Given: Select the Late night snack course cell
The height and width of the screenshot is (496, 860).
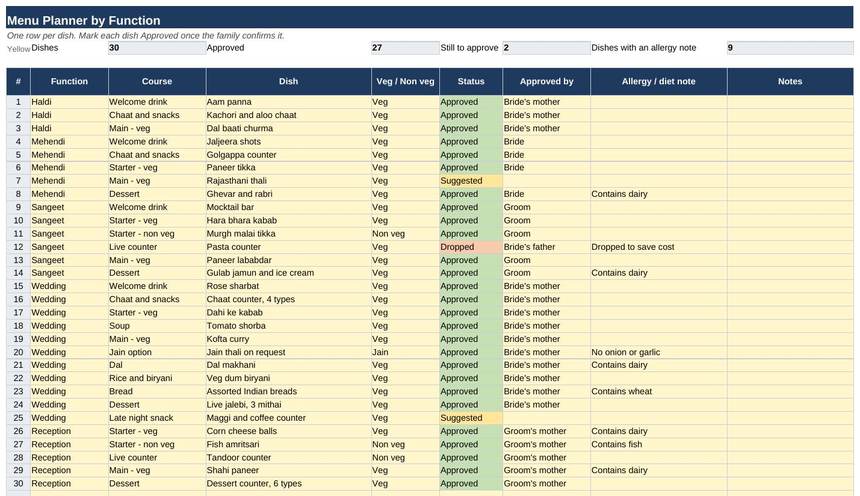Looking at the screenshot, I should click(x=157, y=418).
